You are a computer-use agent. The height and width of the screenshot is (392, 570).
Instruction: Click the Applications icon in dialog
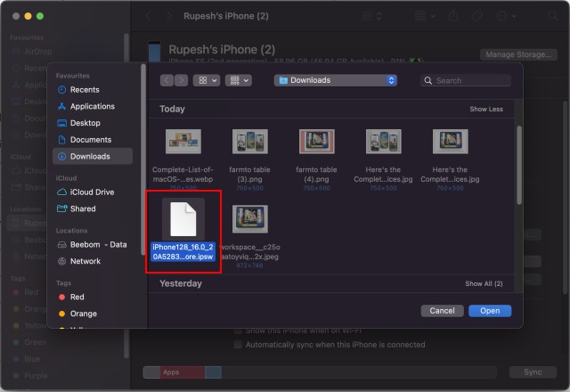(x=61, y=106)
